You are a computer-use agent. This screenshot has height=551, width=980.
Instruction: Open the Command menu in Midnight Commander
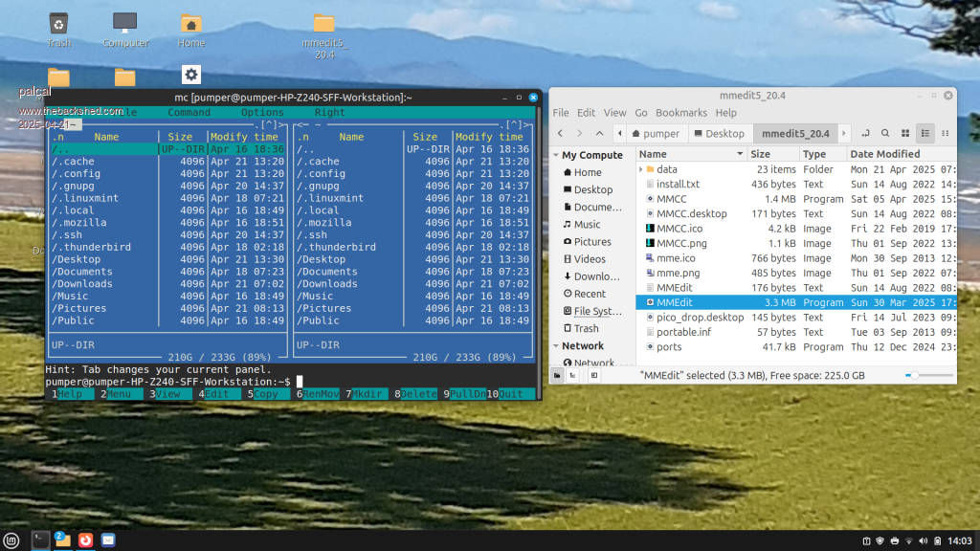click(189, 113)
